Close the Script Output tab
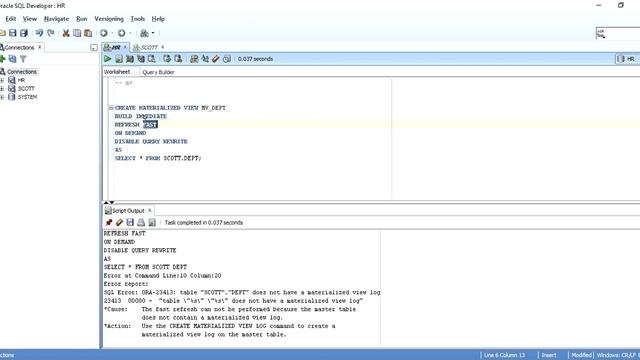The height and width of the screenshot is (360, 640). (150, 210)
